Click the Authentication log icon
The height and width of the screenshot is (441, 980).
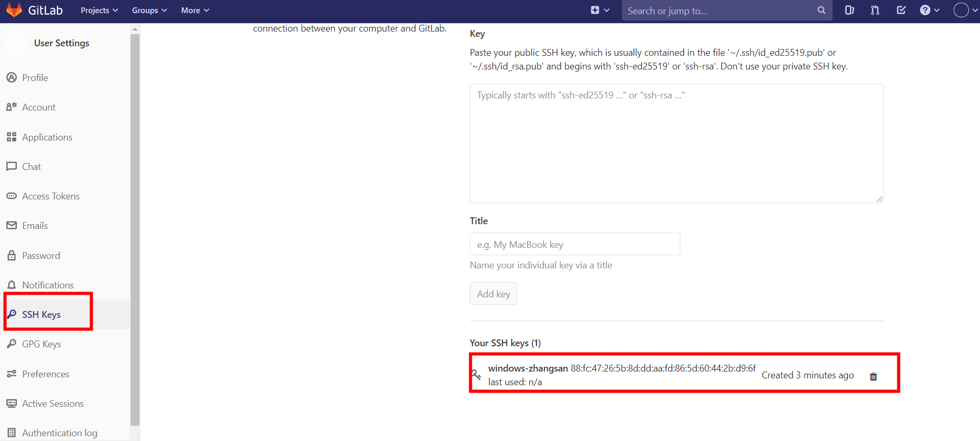(12, 433)
